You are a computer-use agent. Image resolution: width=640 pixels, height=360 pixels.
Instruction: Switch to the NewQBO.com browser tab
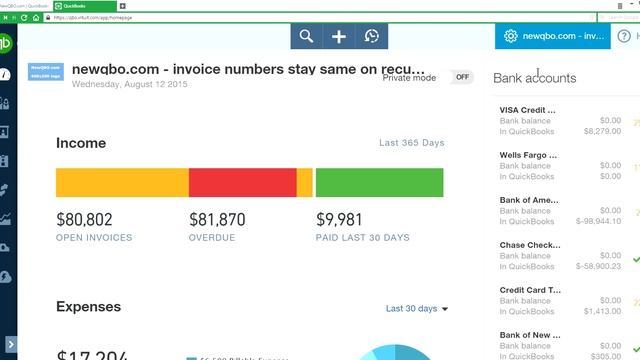point(24,6)
